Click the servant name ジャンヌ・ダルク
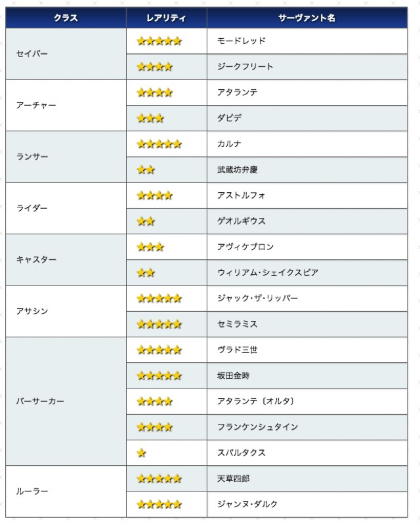Image resolution: width=420 pixels, height=525 pixels. (247, 504)
